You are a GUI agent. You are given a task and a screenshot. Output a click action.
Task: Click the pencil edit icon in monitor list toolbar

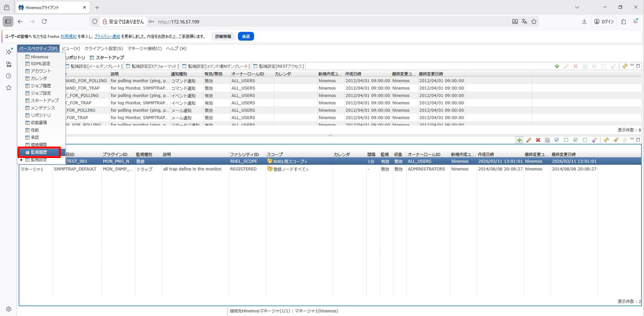point(529,140)
